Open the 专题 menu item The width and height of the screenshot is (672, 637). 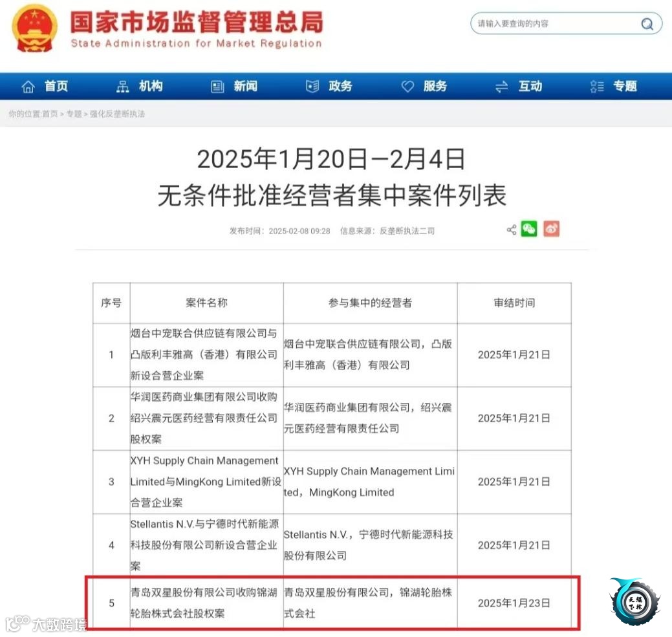point(625,86)
